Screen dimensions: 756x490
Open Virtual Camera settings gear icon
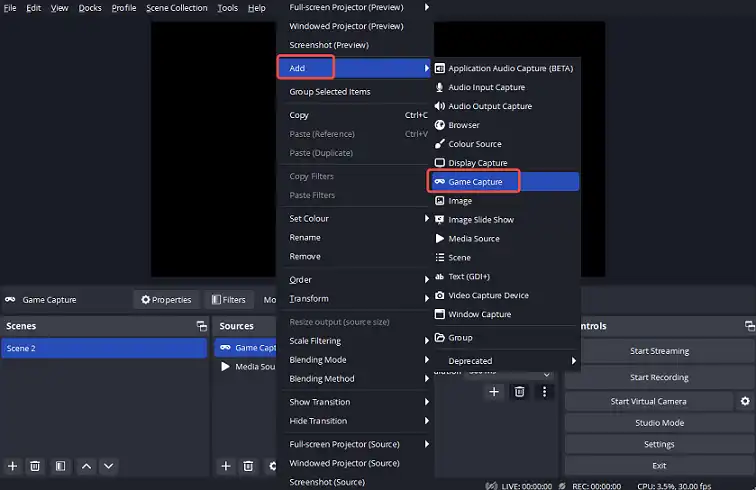(745, 401)
